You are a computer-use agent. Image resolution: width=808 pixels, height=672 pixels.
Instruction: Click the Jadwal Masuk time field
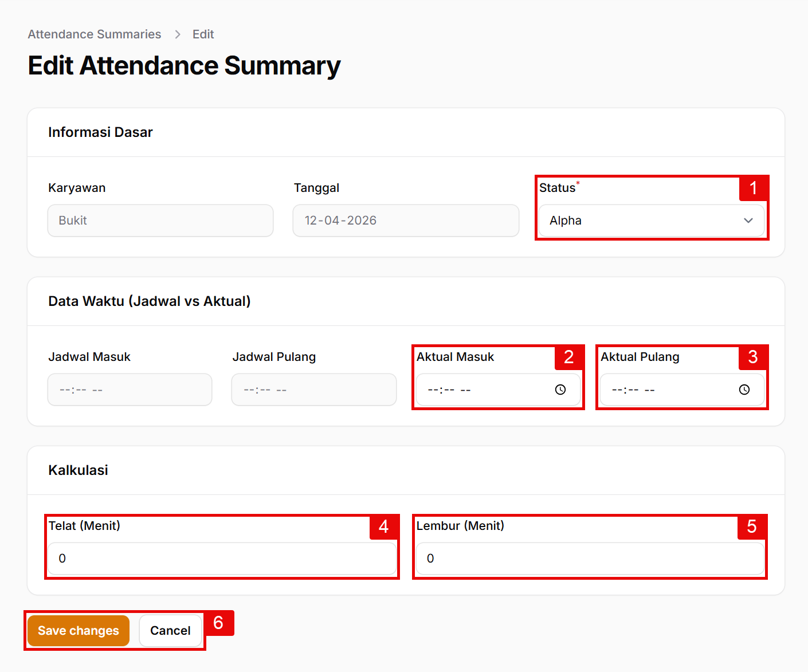[x=130, y=390]
